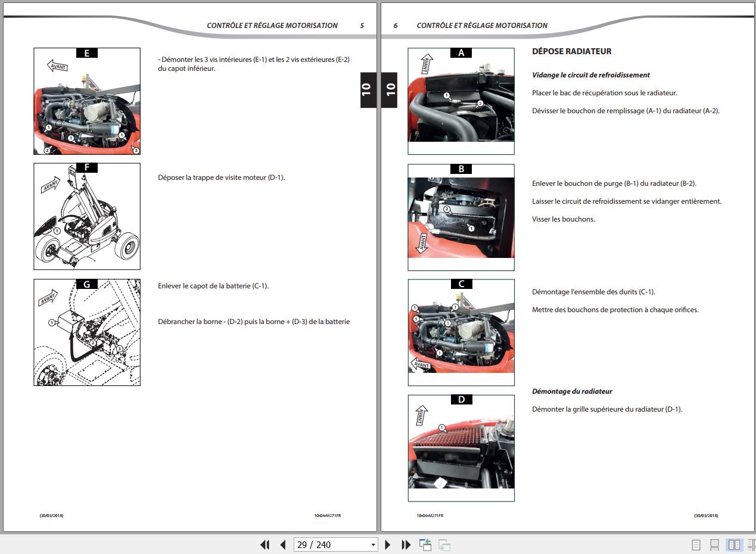Click the previous view navigation icon

pyautogui.click(x=425, y=544)
